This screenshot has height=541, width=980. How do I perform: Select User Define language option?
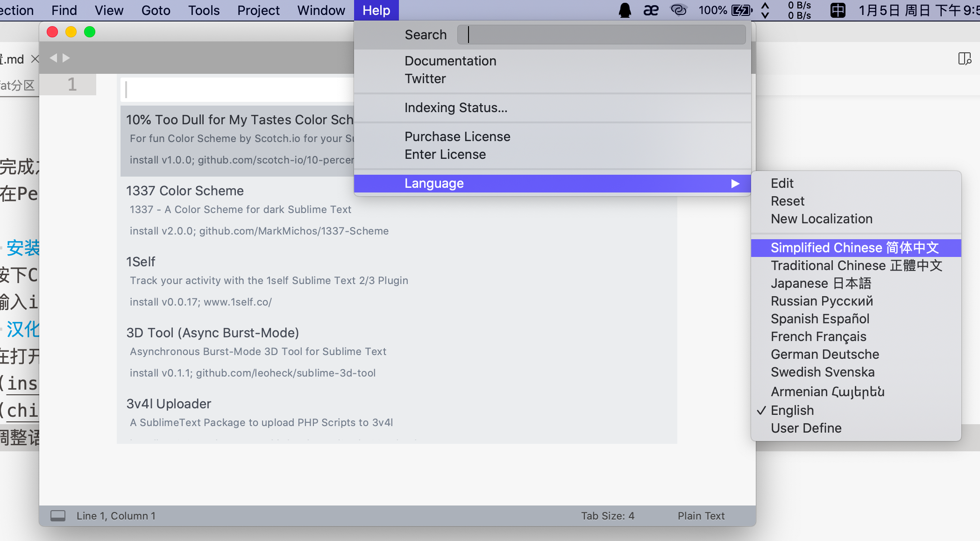tap(856, 428)
